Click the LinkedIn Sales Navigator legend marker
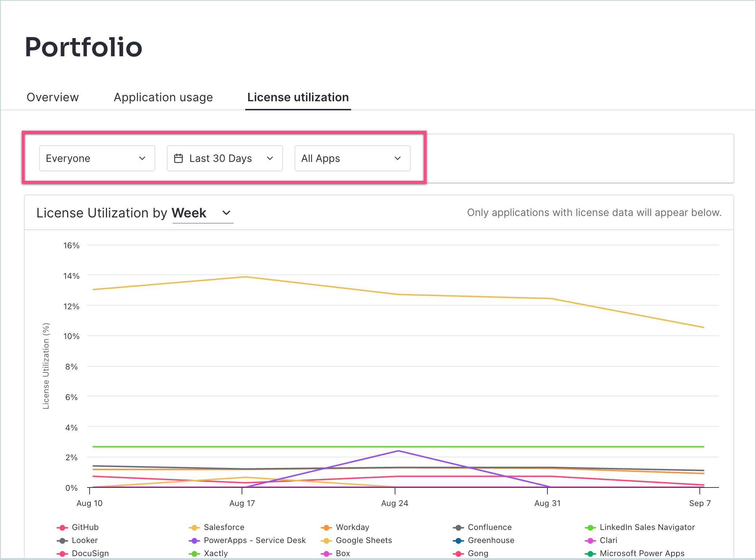This screenshot has height=559, width=756. (x=591, y=527)
